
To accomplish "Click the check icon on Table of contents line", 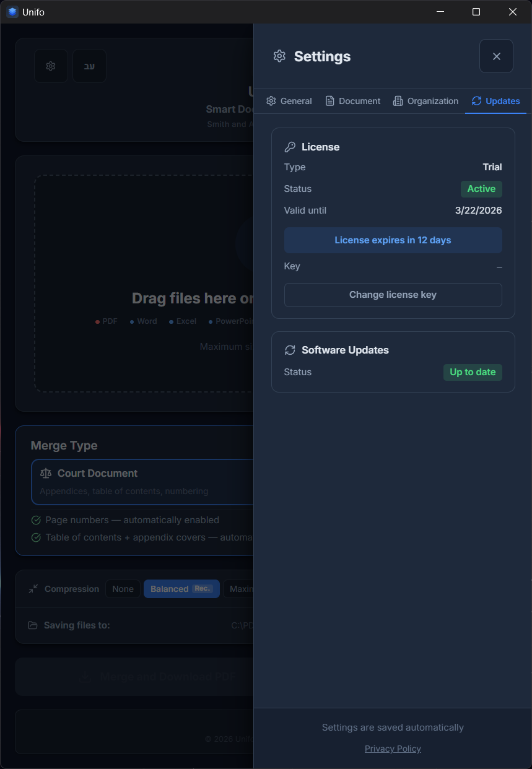I will click(x=36, y=537).
